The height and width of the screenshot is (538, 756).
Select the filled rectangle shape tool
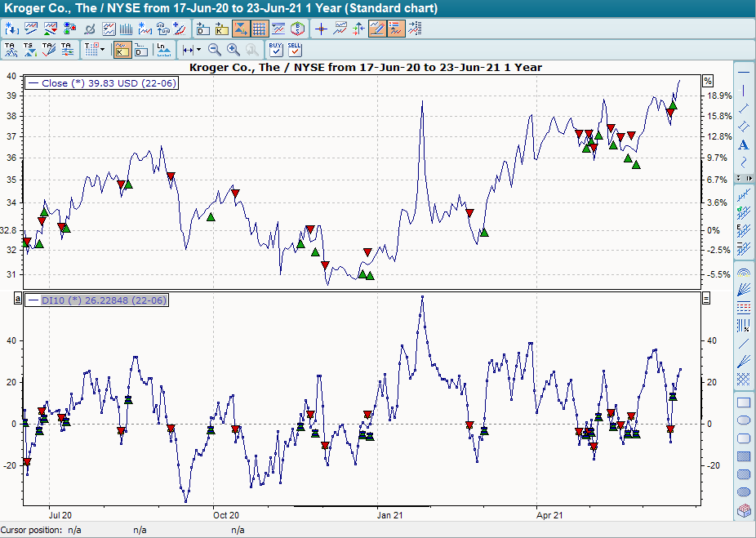point(744,456)
